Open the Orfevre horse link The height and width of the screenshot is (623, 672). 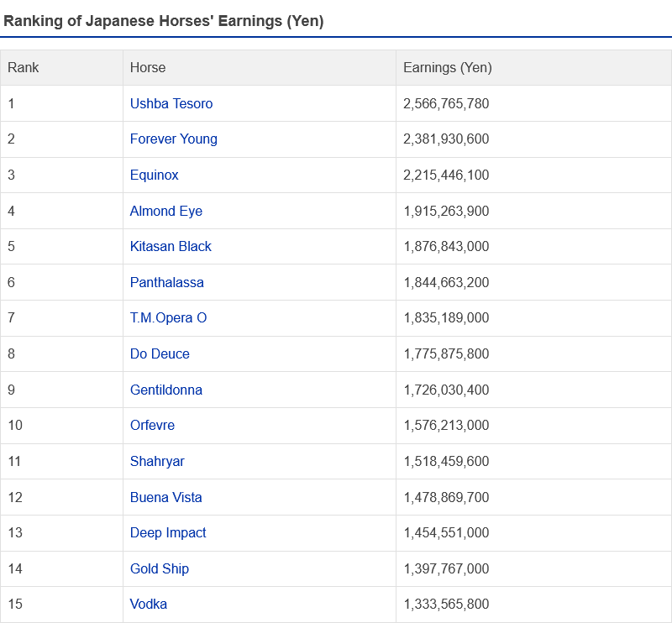coord(152,425)
